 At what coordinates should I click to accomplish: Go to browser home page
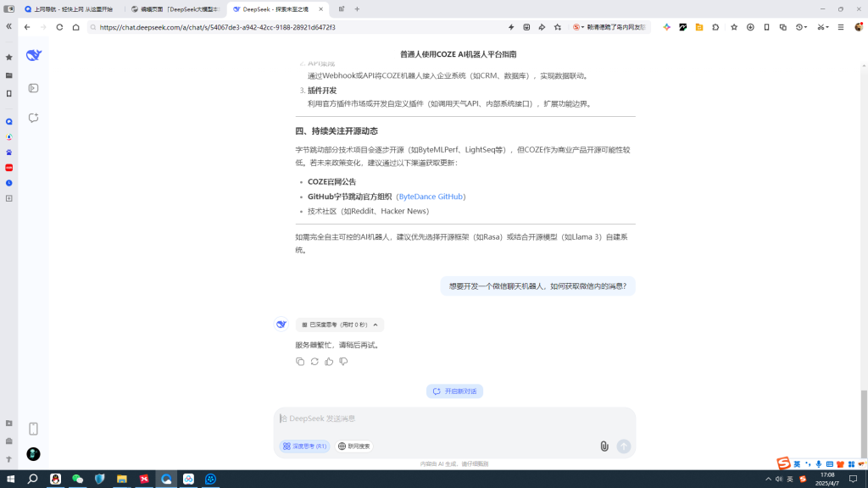tap(75, 27)
